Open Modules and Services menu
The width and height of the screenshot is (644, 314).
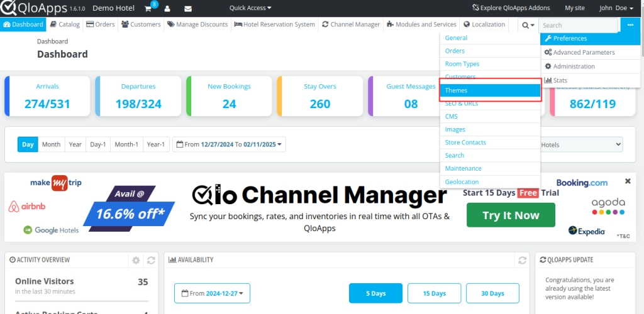click(x=421, y=24)
